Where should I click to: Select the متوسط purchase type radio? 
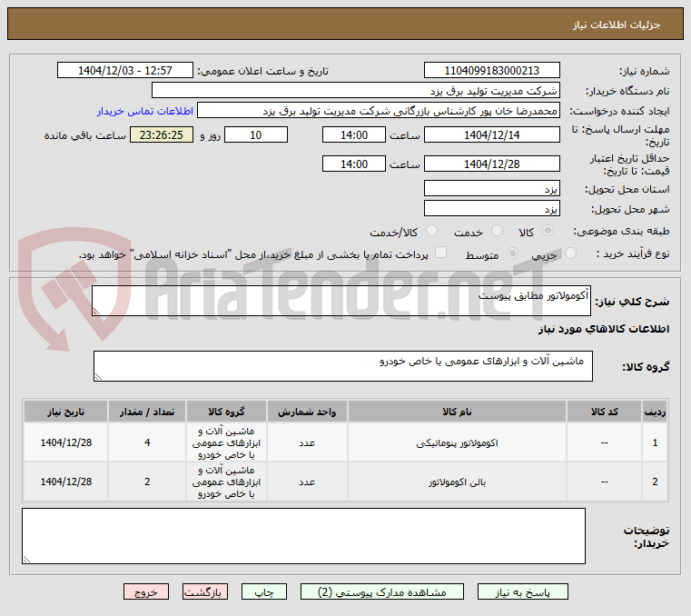[512, 253]
